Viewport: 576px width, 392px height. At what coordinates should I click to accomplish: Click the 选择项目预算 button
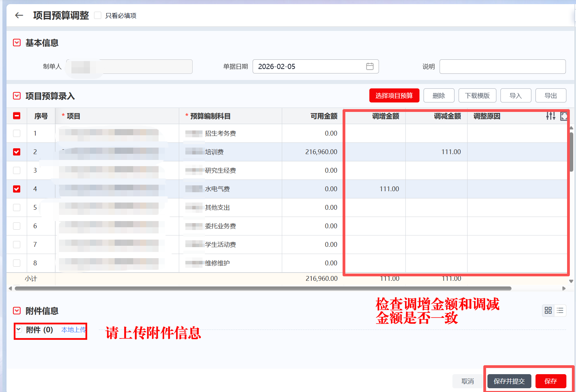coord(394,96)
